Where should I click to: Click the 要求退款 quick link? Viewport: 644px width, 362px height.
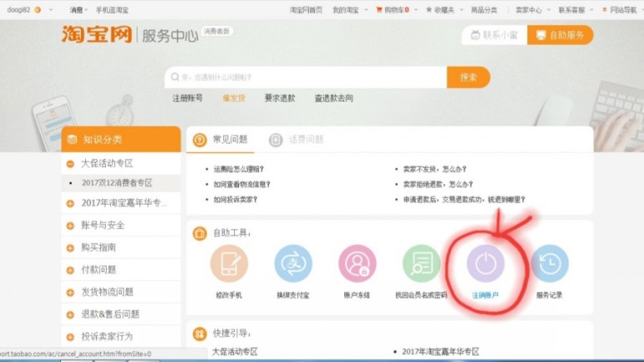click(x=280, y=98)
